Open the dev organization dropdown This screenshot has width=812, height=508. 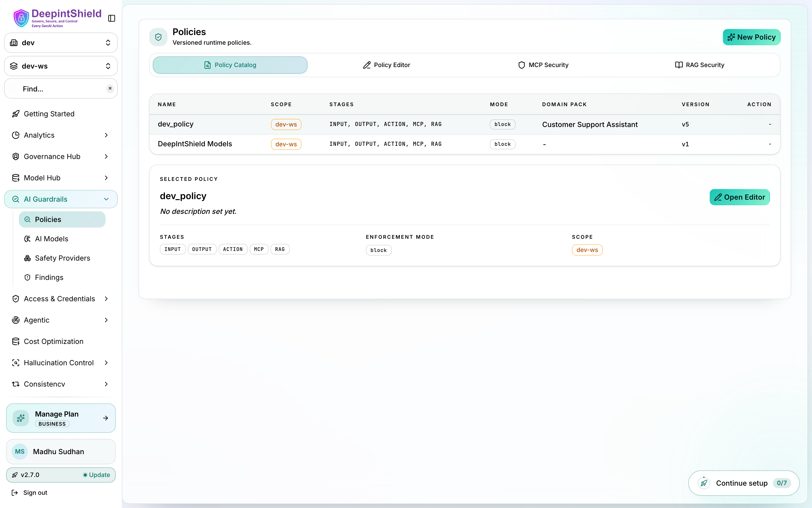coord(61,43)
